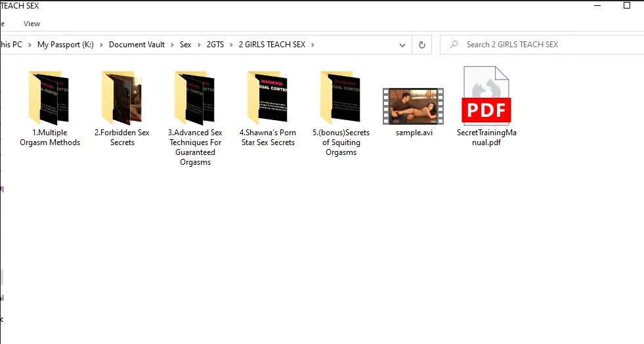Open the 2.Forbidden Sex Secrets folder icon

121,98
